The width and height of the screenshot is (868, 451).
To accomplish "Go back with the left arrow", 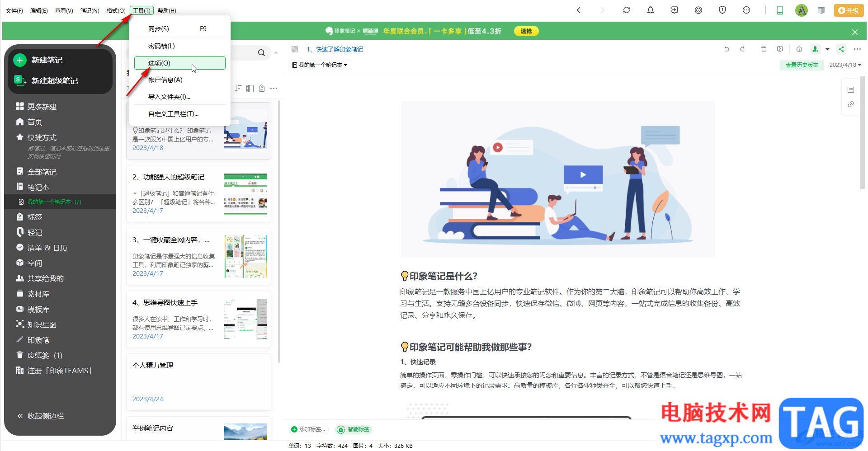I will click(579, 10).
